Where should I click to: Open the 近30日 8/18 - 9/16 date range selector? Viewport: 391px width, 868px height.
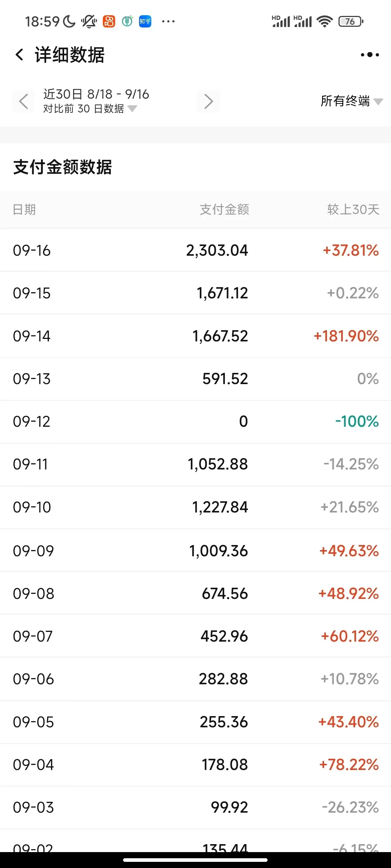pos(96,94)
